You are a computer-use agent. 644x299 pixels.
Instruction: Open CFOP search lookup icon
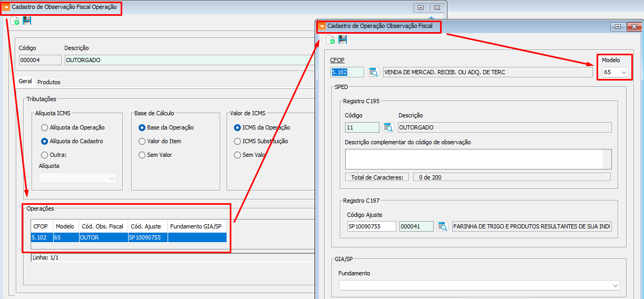pos(374,72)
